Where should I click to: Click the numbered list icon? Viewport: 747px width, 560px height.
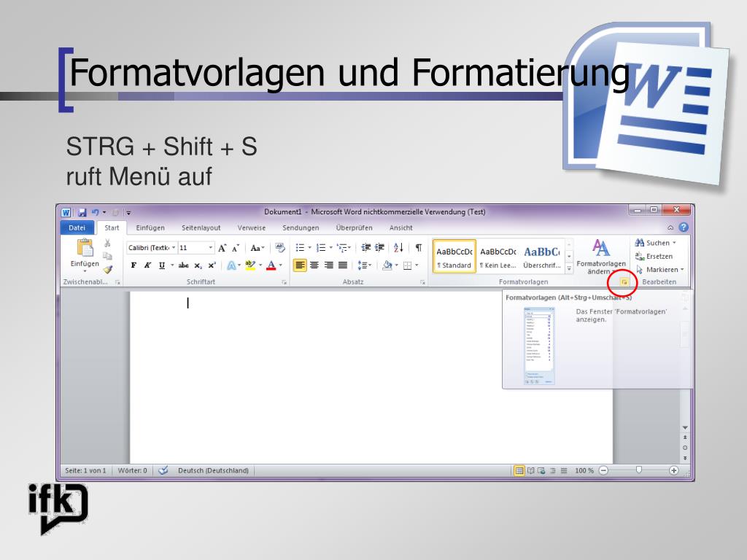pyautogui.click(x=321, y=248)
